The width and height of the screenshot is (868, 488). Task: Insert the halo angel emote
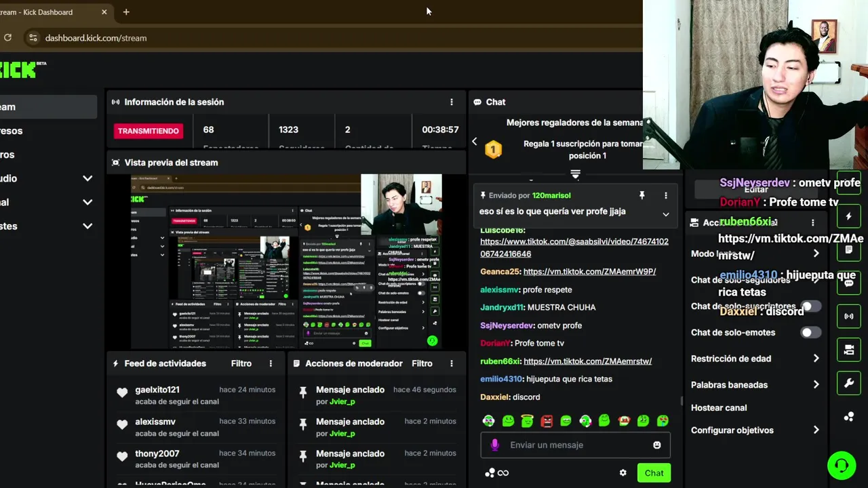coord(527,421)
